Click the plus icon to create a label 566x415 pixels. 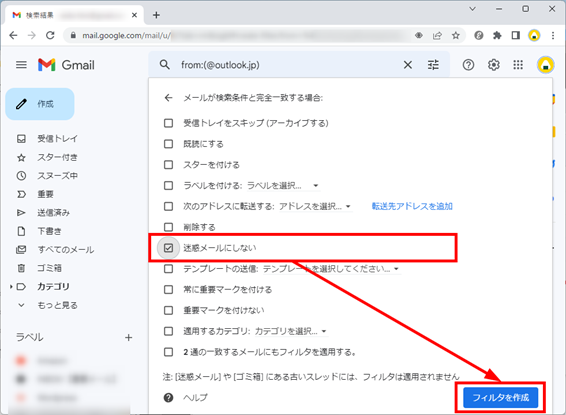[129, 338]
